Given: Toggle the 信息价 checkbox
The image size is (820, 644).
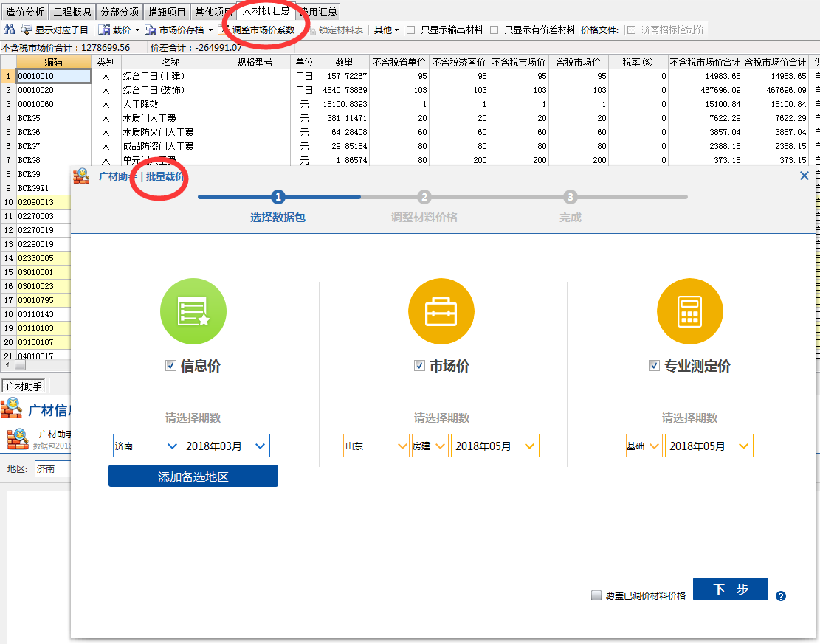Looking at the screenshot, I should pyautogui.click(x=170, y=365).
